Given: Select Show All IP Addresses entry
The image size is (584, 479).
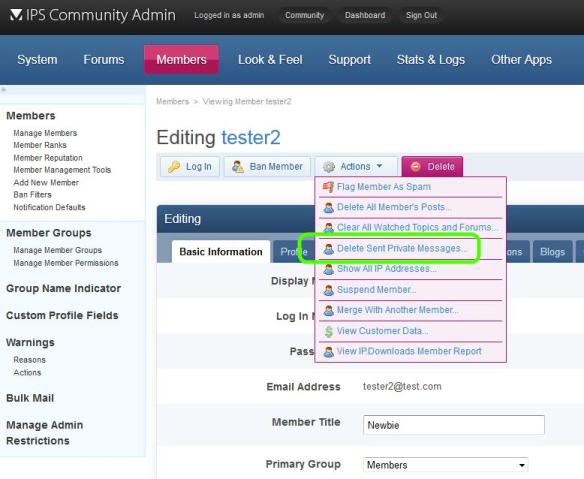Looking at the screenshot, I should click(387, 269).
